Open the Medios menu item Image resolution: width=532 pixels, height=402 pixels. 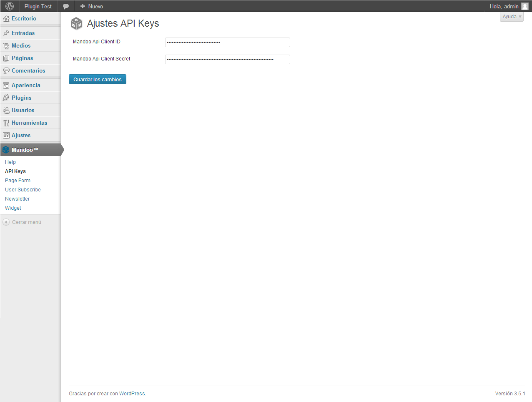21,46
